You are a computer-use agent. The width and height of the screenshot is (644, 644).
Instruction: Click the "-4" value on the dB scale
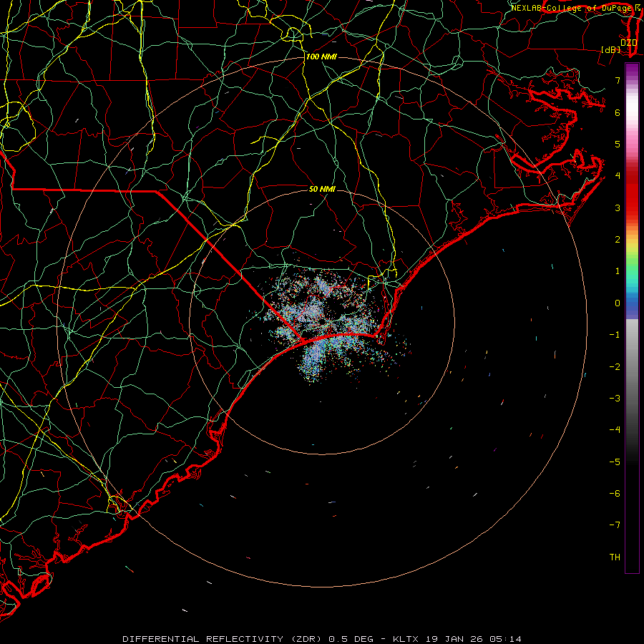click(x=615, y=429)
